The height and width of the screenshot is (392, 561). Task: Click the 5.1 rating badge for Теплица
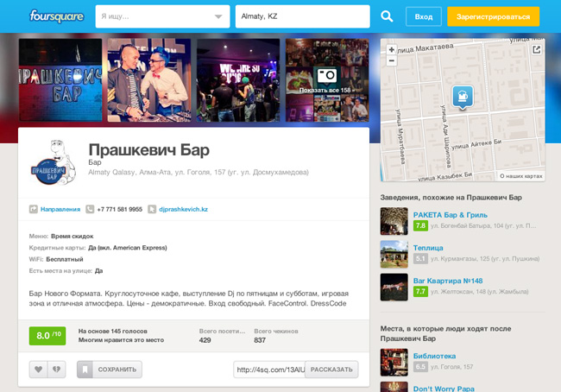(x=420, y=258)
